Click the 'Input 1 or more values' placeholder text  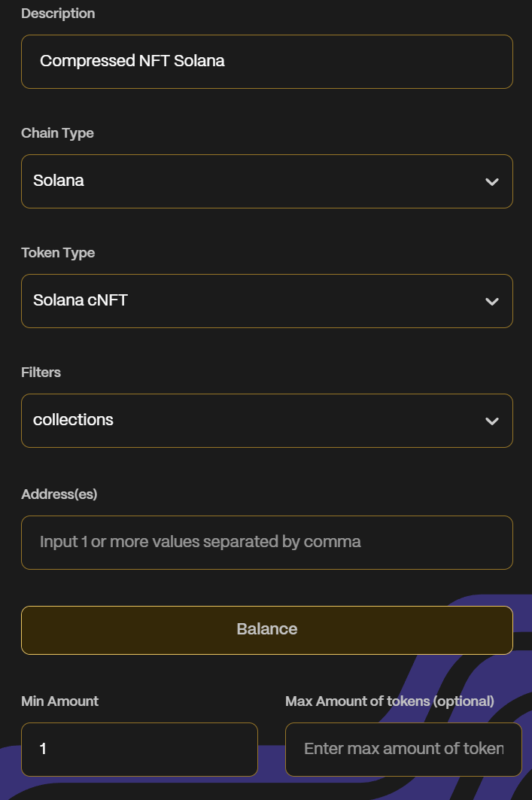coord(200,542)
